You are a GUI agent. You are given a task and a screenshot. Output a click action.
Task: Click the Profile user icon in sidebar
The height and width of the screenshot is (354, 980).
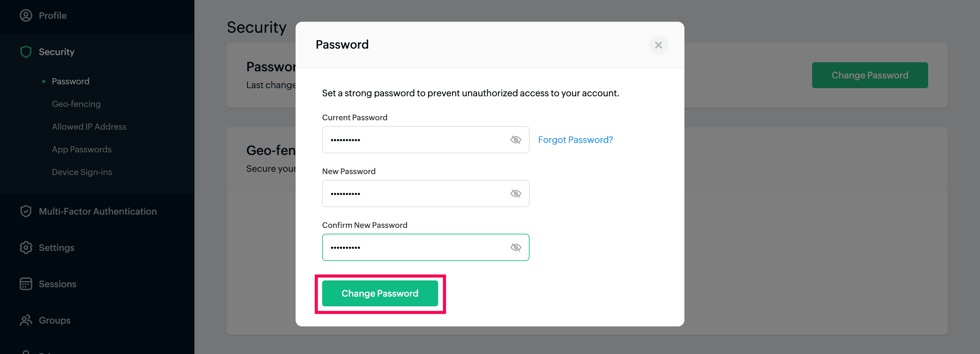26,16
